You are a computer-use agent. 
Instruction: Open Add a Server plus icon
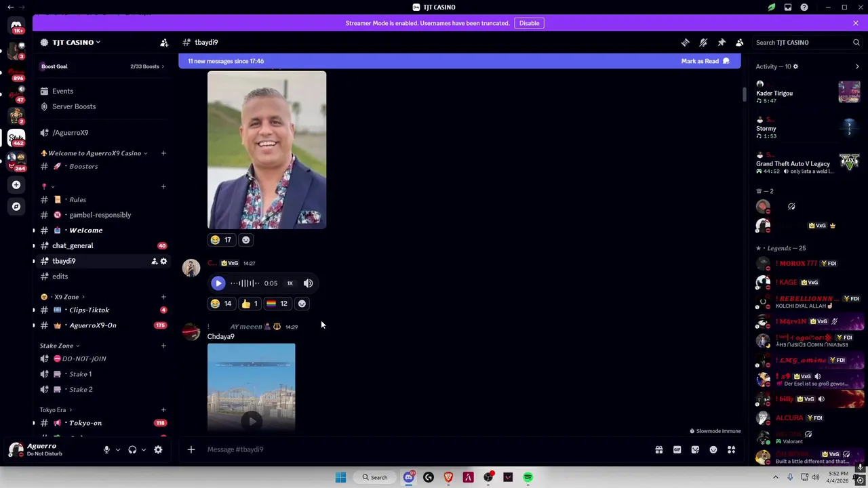(16, 184)
